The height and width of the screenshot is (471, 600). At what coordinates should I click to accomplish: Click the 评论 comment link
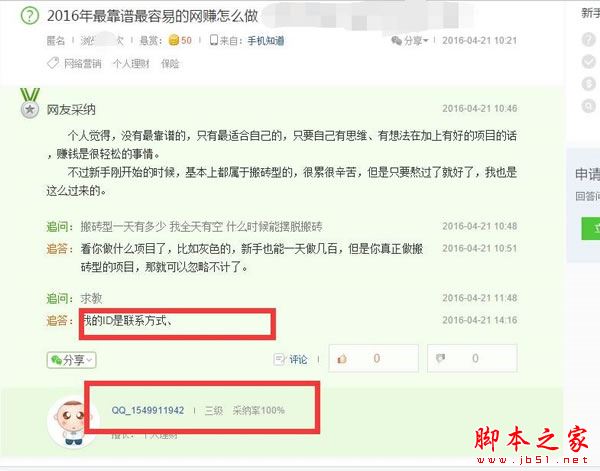point(291,359)
